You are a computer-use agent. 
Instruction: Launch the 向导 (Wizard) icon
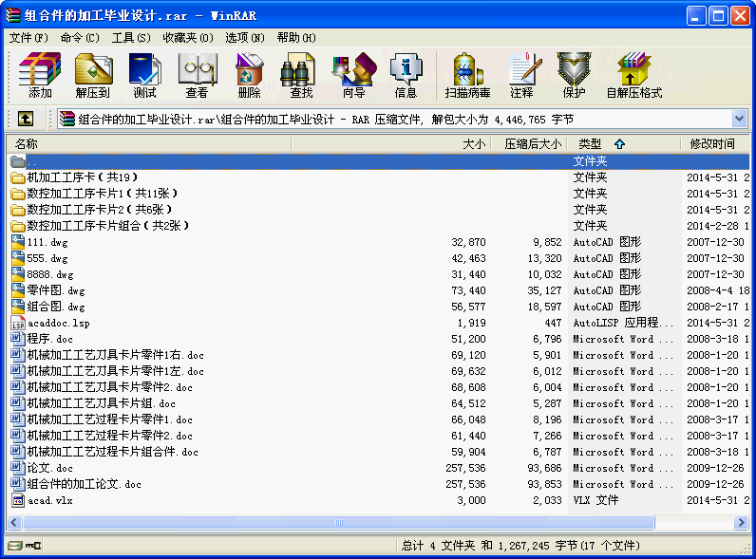point(354,75)
